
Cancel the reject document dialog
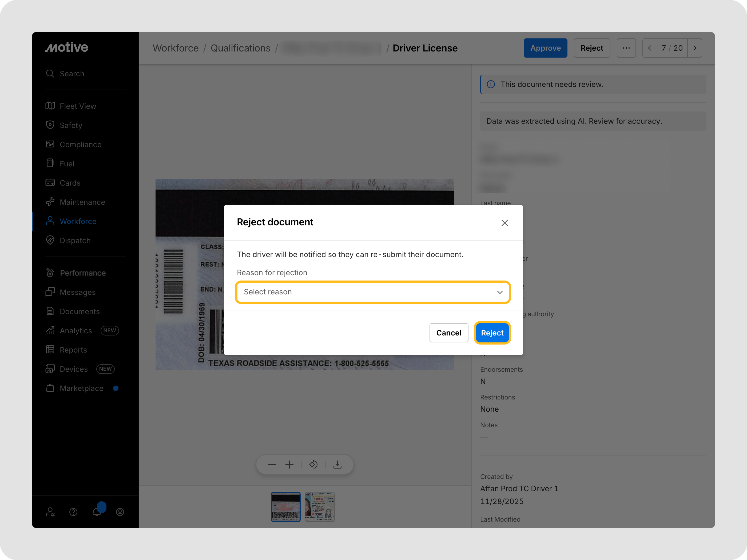pos(448,333)
